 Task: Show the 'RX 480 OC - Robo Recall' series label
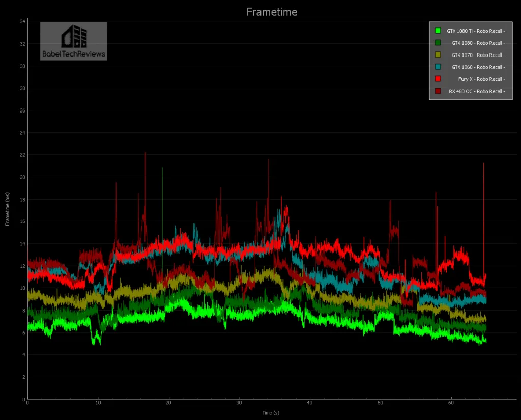tap(477, 91)
